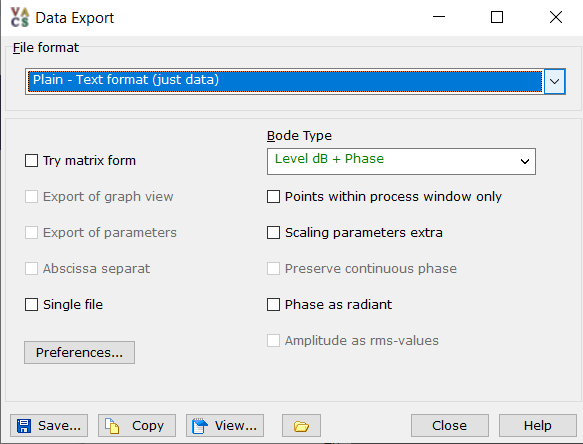Enable Scaling parameters extra checkbox
Image resolution: width=583 pixels, height=444 pixels.
pyautogui.click(x=273, y=233)
